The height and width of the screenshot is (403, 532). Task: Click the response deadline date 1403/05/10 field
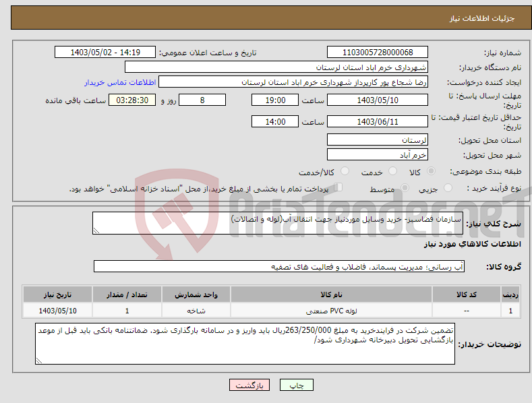(378, 100)
